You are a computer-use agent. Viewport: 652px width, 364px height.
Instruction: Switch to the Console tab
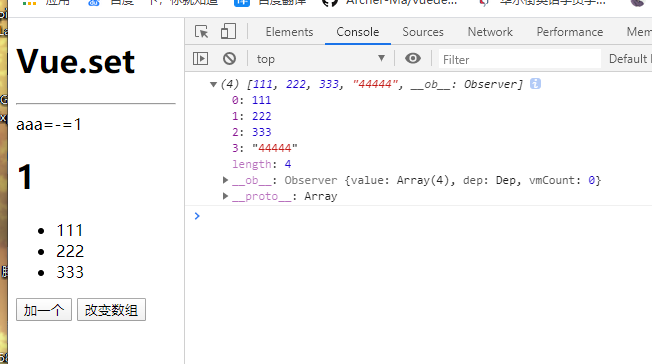coord(358,32)
